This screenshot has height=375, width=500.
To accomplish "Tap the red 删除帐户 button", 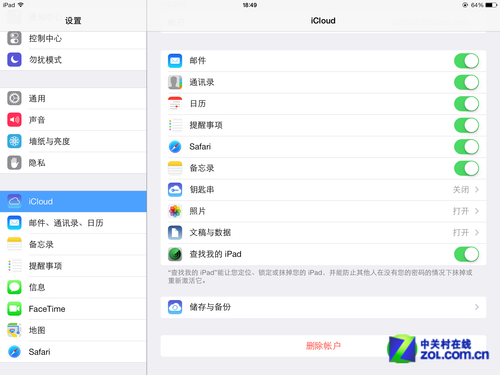I will pos(323,346).
